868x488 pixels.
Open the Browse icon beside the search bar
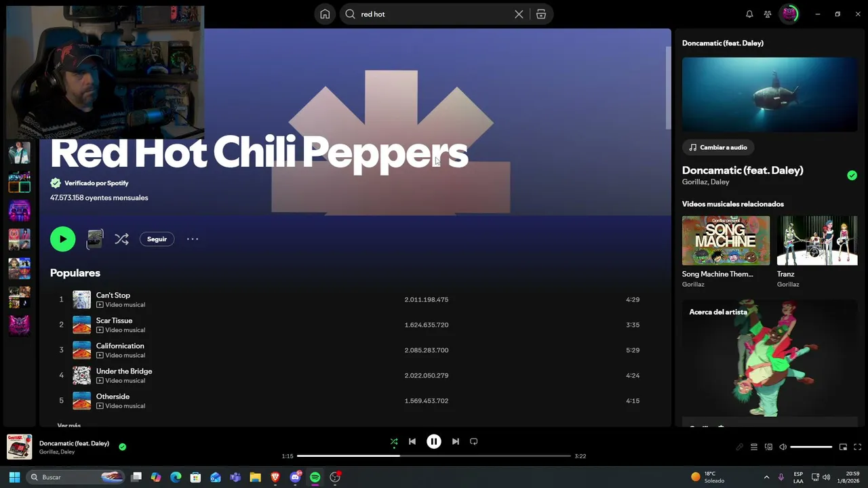(541, 14)
